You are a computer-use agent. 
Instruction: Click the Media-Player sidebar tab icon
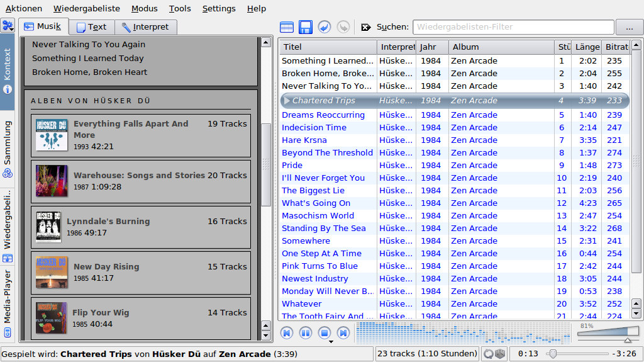(x=8, y=332)
